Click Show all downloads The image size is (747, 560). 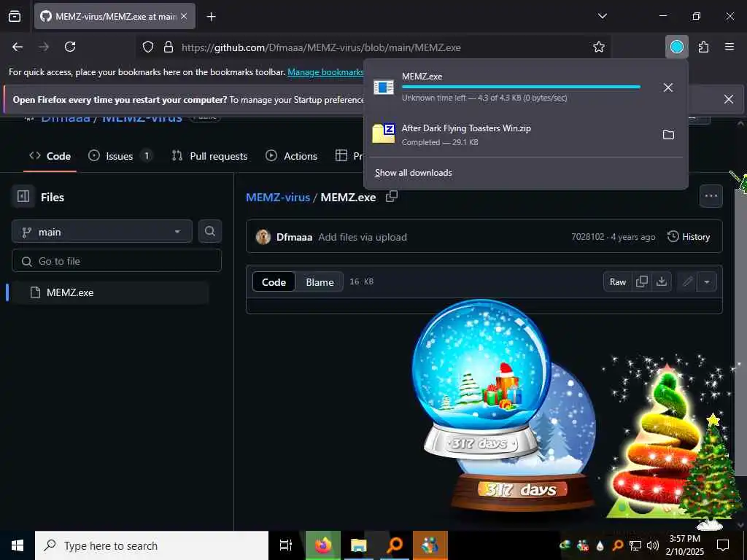click(414, 173)
